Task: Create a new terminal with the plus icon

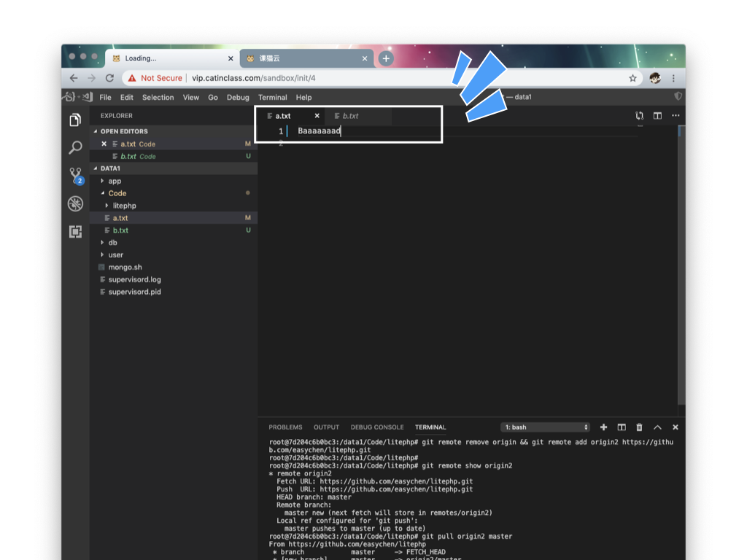Action: pos(603,427)
